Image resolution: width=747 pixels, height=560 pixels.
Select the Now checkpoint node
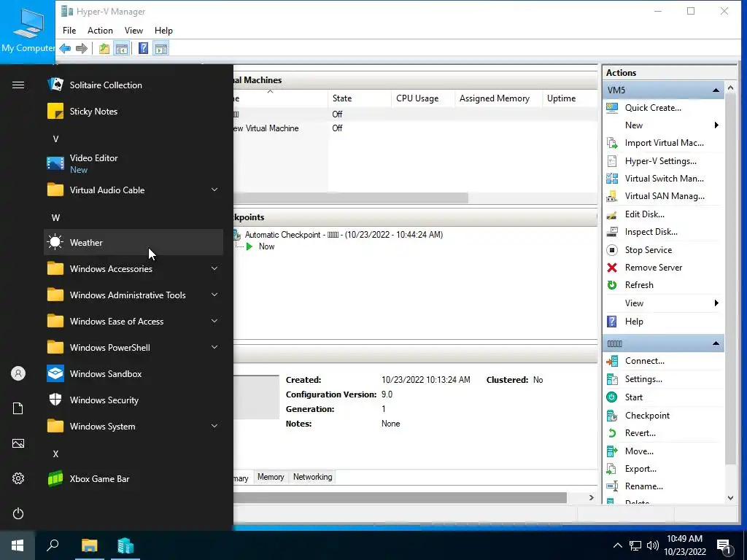[x=266, y=246]
